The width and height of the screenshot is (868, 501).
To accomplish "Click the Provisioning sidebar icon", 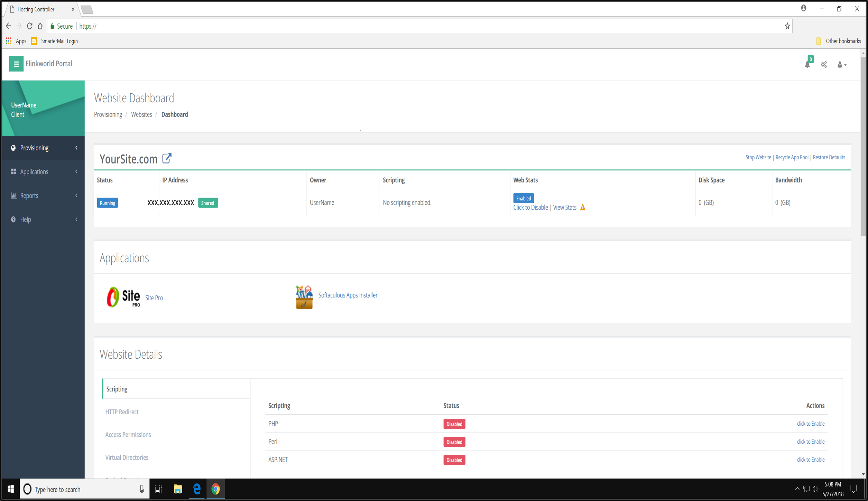I will click(13, 148).
